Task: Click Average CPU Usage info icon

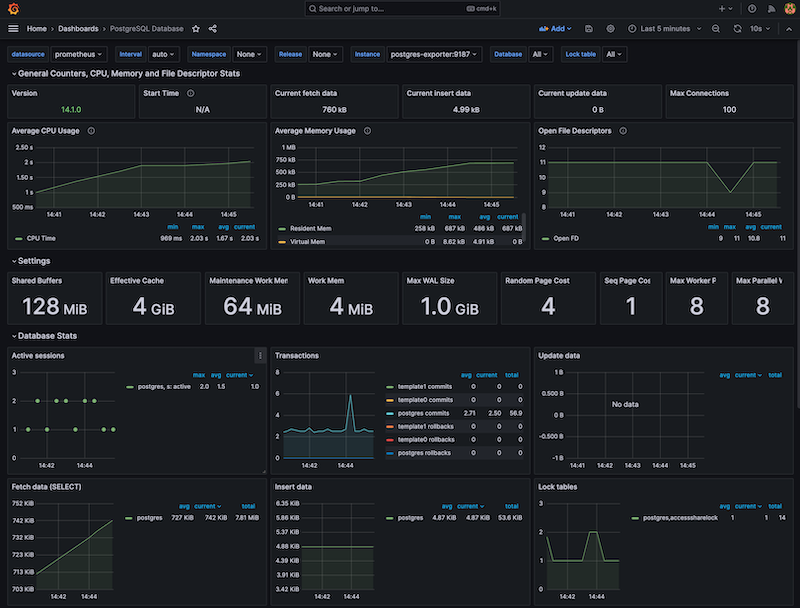Action: [x=91, y=131]
